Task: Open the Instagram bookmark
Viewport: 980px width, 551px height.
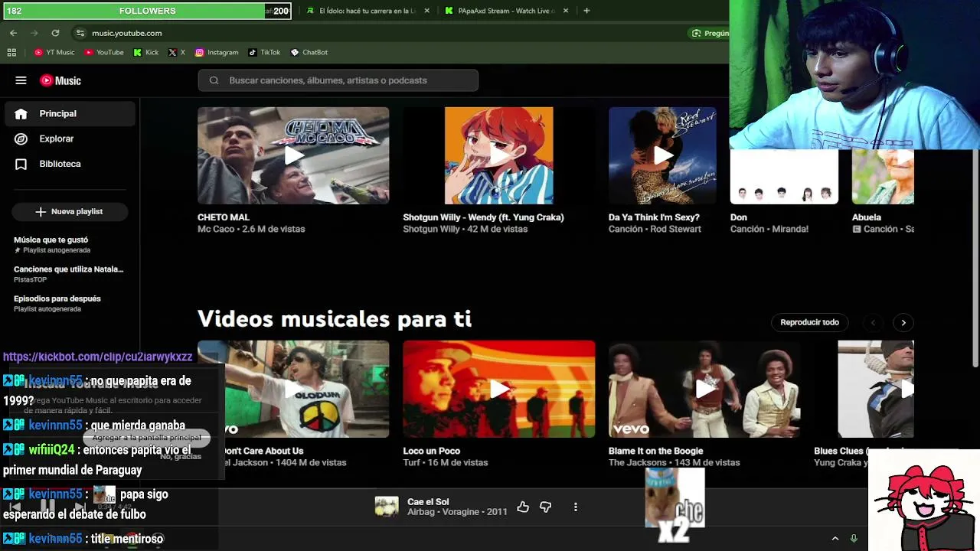Action: pyautogui.click(x=217, y=52)
